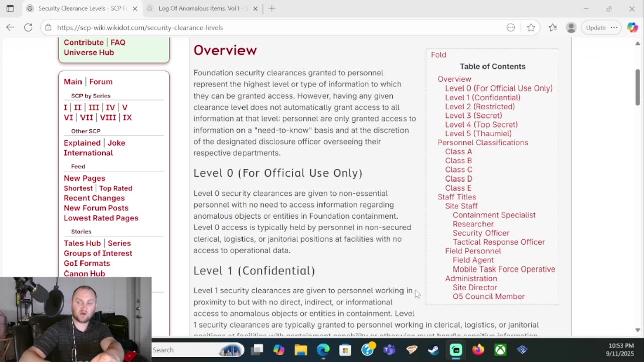The height and width of the screenshot is (362, 644).
Task: Click the Windows taskbar Search box
Action: [x=198, y=350]
